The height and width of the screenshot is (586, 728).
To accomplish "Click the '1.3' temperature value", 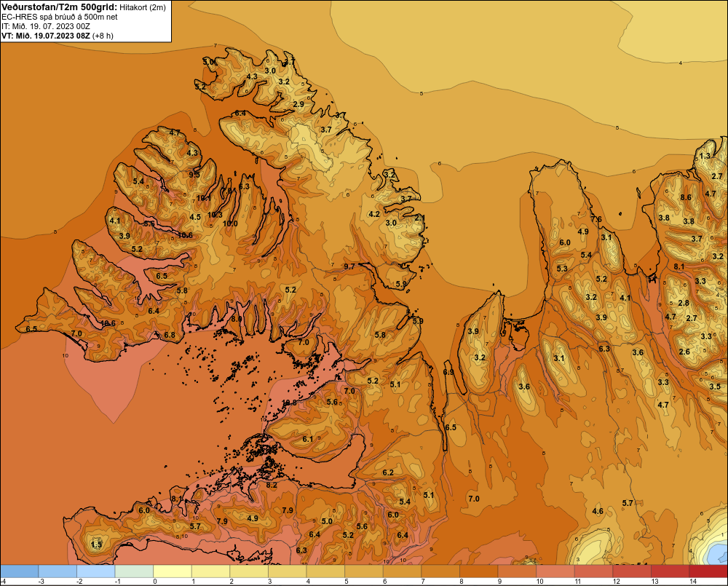I will tap(705, 156).
